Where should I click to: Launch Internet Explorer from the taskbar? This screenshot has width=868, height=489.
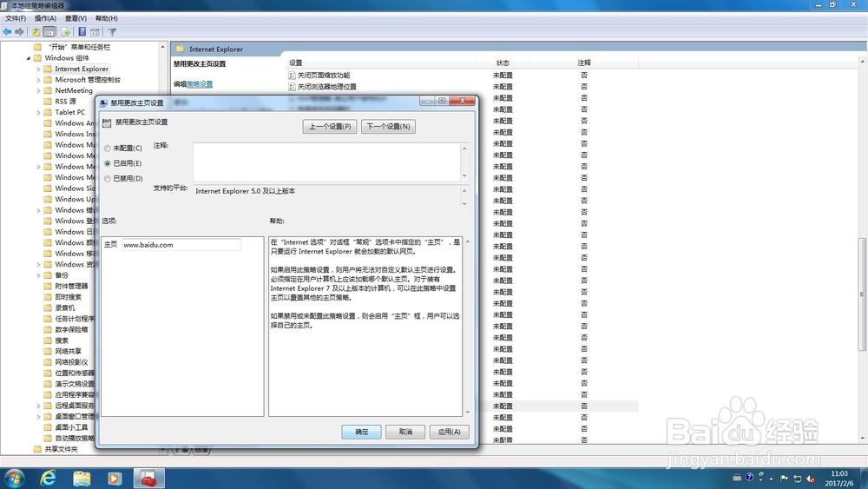coord(48,479)
